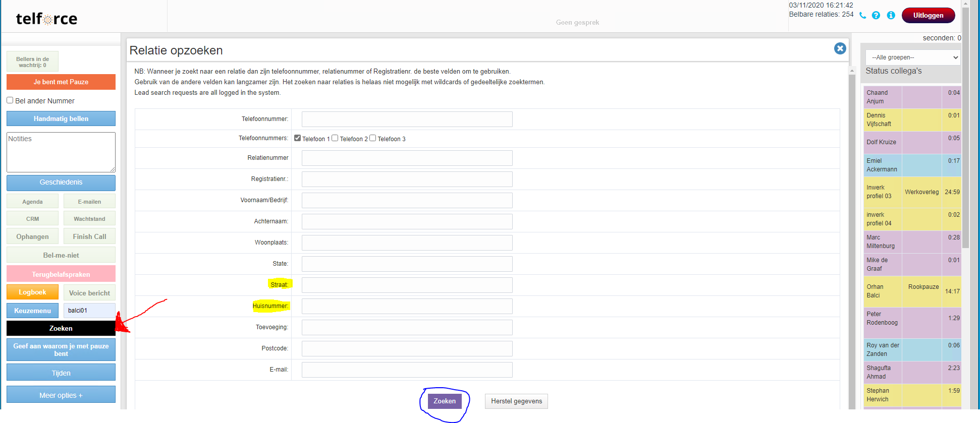Click the telforce logo
Viewport: 980px width, 423px height.
[46, 19]
